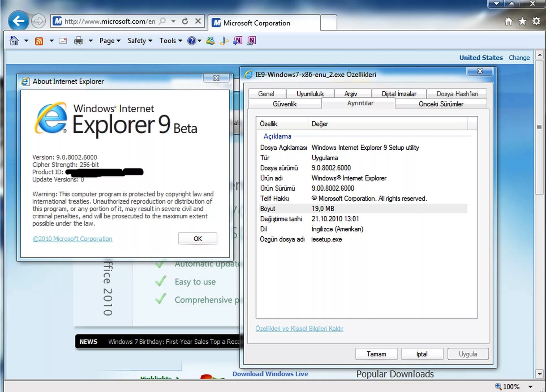This screenshot has height=392, width=546.
Task: Close the Özellikleri properties dialog
Action: pyautogui.click(x=480, y=71)
